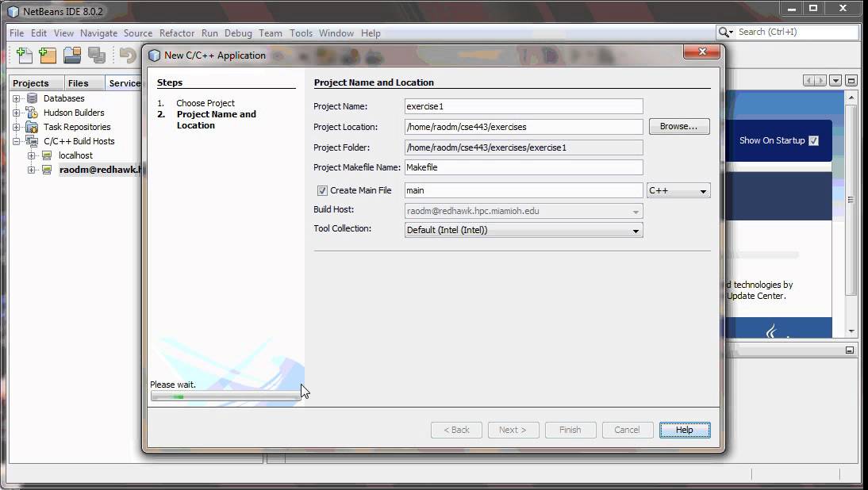The width and height of the screenshot is (868, 490).
Task: Open the File menu
Action: tap(17, 33)
